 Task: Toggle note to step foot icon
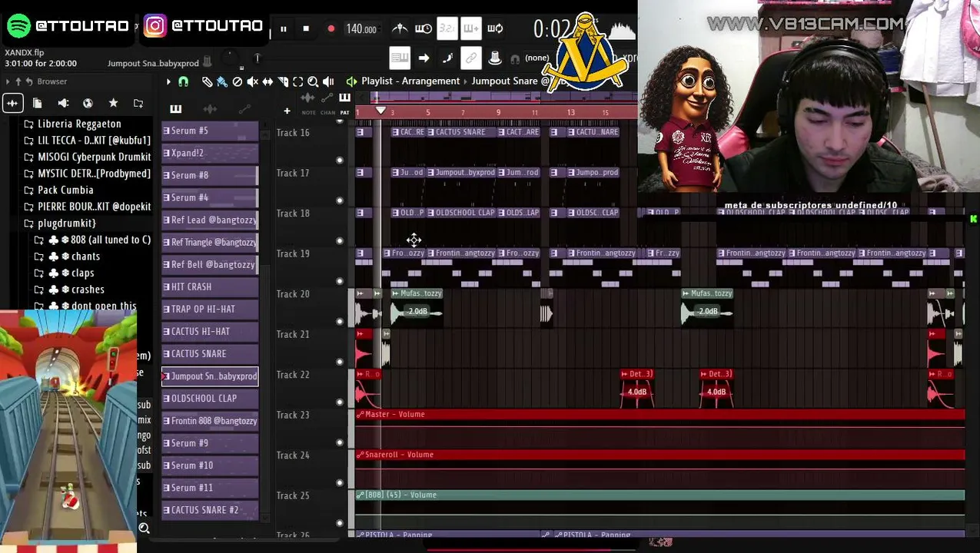(x=447, y=58)
